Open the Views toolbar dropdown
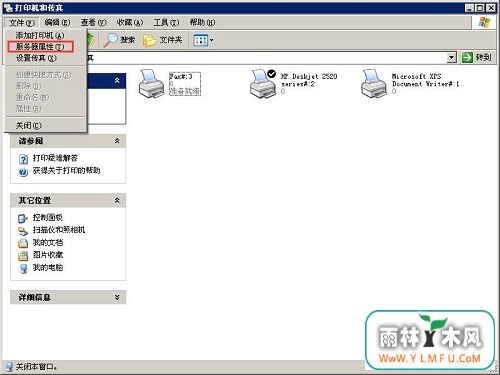 pos(203,40)
